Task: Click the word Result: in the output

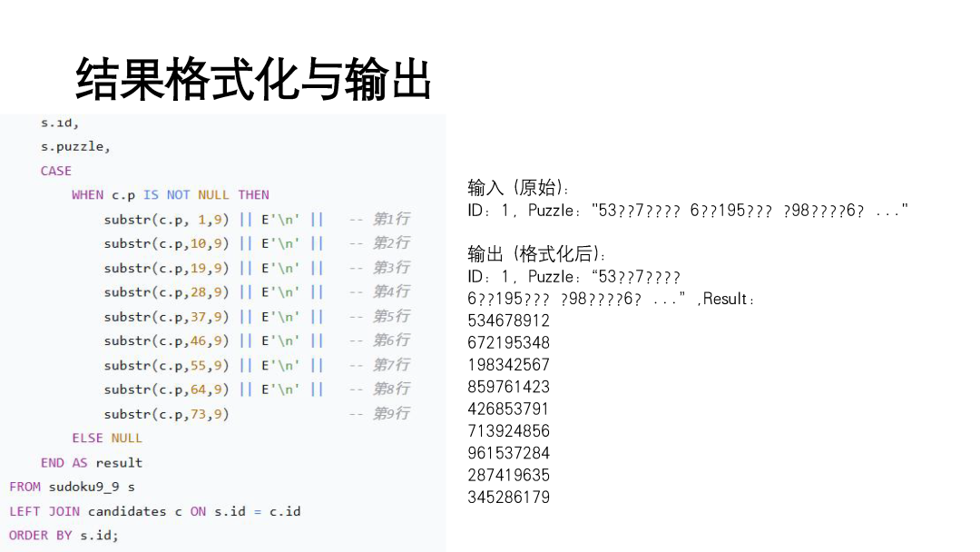Action: click(x=728, y=299)
